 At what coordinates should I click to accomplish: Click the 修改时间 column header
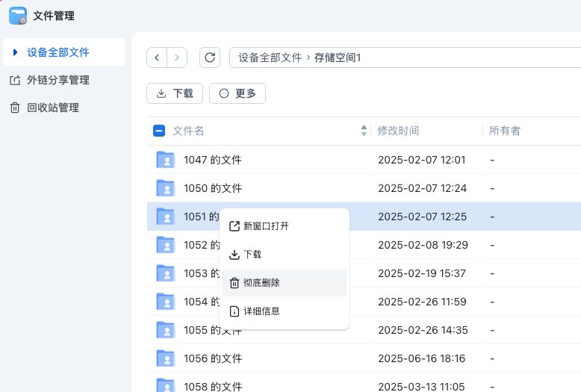tap(398, 131)
